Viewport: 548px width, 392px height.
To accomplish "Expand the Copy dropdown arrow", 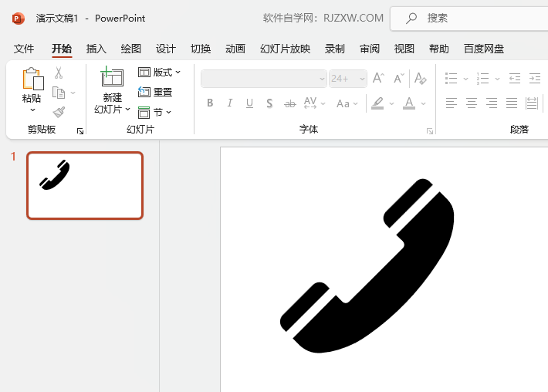I will (x=73, y=93).
